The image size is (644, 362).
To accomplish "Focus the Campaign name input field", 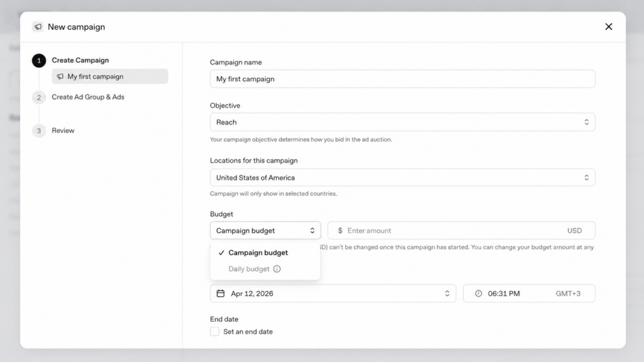I will click(x=402, y=79).
